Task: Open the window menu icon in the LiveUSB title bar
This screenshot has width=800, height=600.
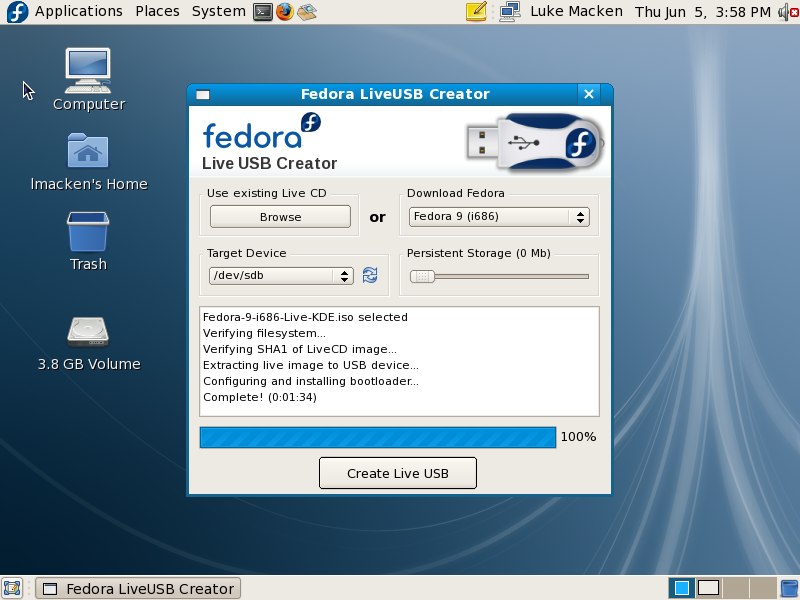Action: [x=203, y=94]
